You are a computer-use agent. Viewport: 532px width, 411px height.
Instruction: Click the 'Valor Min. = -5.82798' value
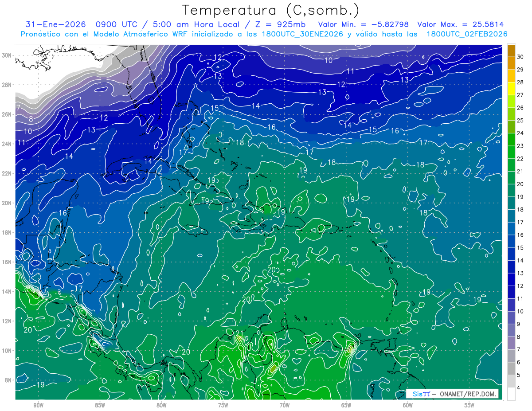(x=364, y=24)
